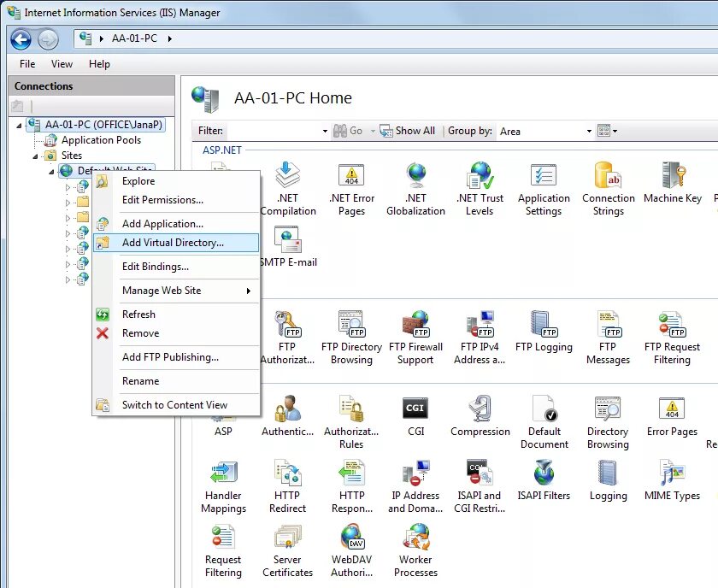The height and width of the screenshot is (588, 718).
Task: Choose Add FTP Publishing from the menu
Action: point(176,356)
